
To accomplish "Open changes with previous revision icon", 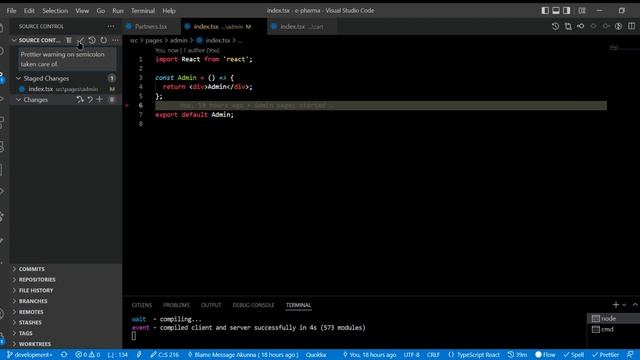I will (580, 27).
